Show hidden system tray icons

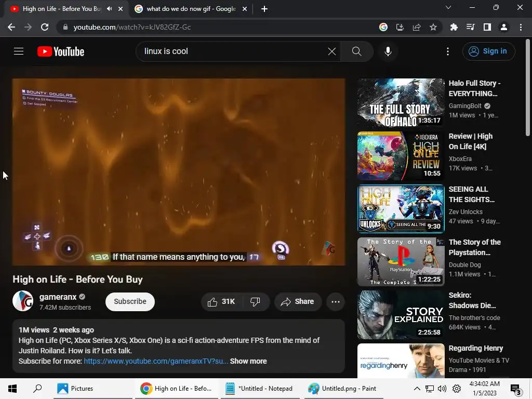coord(417,389)
